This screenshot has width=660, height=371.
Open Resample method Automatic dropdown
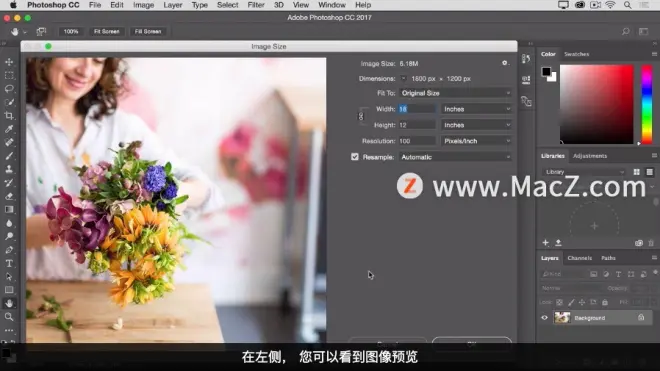click(455, 157)
